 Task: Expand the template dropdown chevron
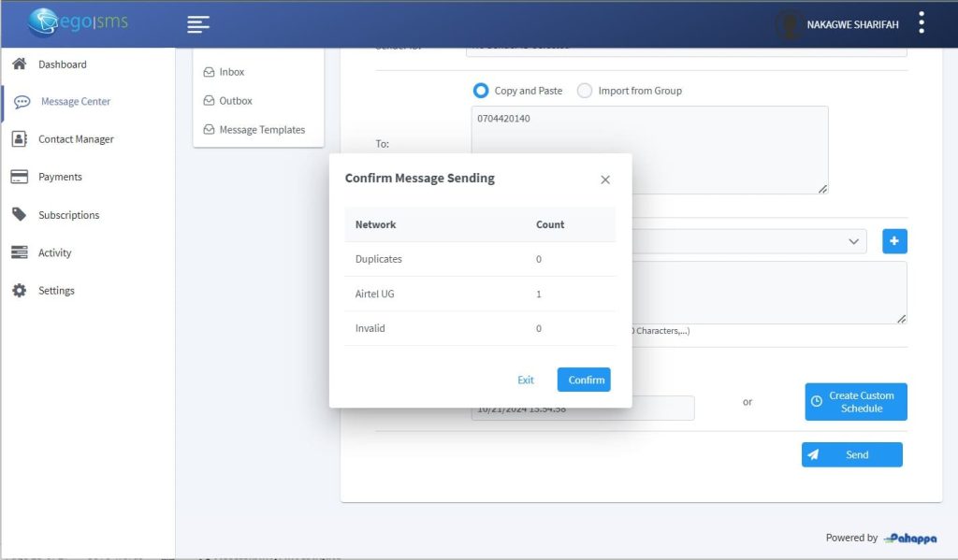[853, 241]
